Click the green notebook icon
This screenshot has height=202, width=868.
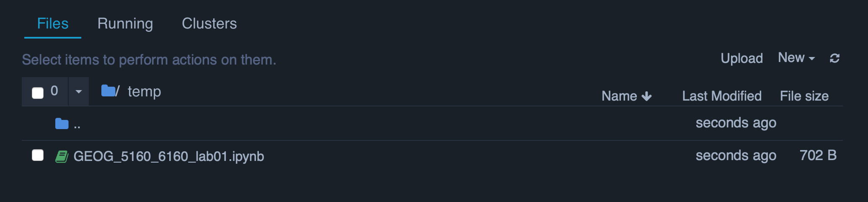tap(62, 156)
